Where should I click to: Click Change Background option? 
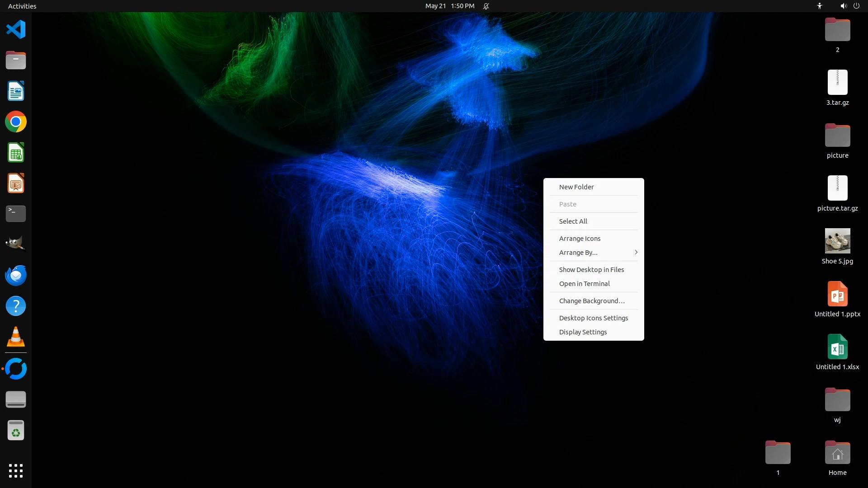coord(591,301)
